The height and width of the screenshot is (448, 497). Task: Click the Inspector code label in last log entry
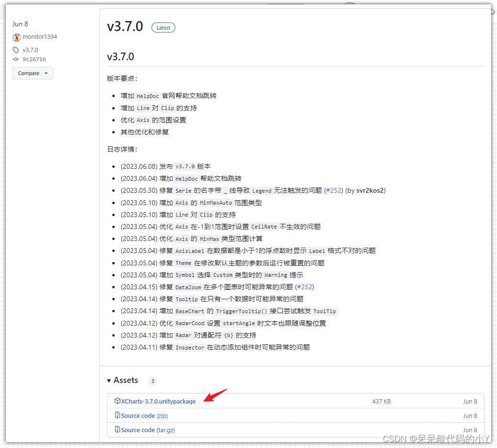190,348
